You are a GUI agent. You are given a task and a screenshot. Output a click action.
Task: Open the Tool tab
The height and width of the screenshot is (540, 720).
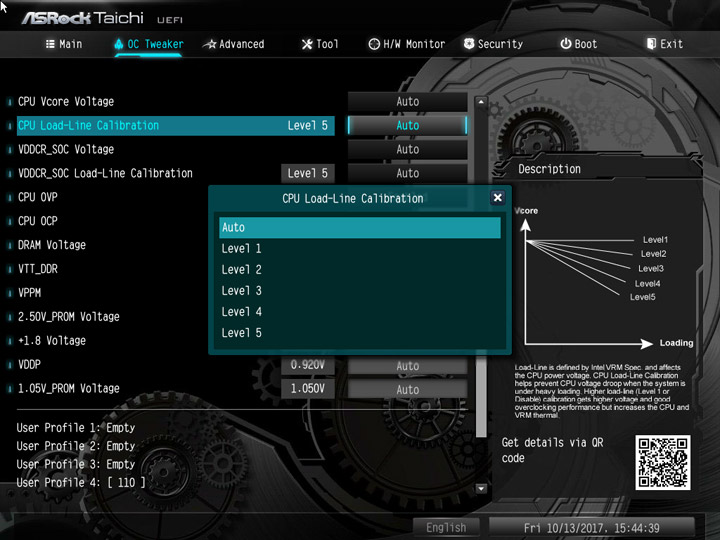pos(320,44)
